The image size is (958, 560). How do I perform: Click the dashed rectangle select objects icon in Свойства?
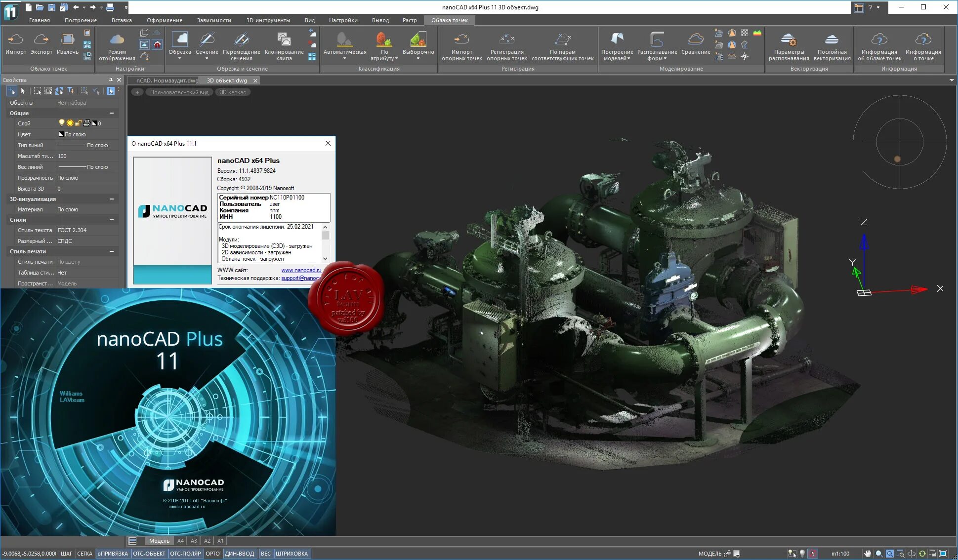tap(37, 91)
